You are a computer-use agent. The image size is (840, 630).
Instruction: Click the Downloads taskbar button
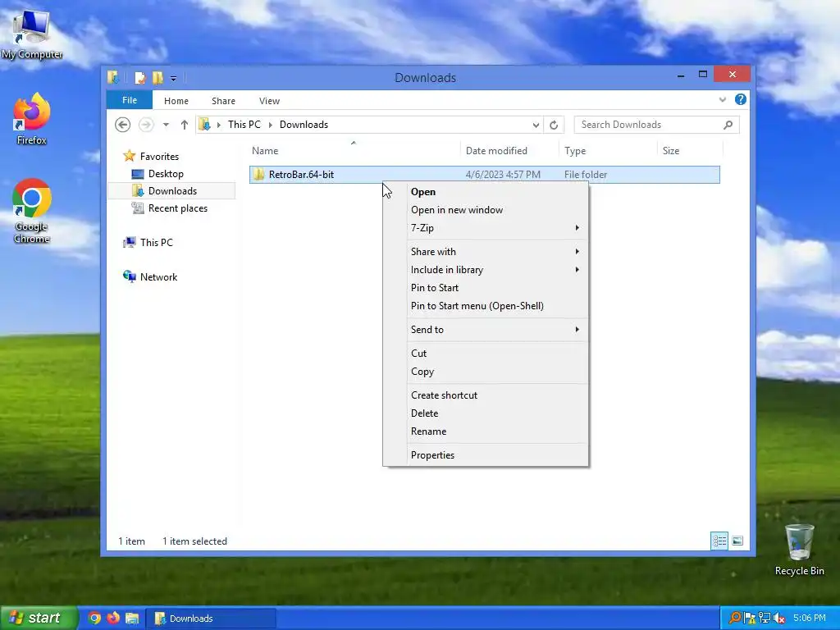211,619
